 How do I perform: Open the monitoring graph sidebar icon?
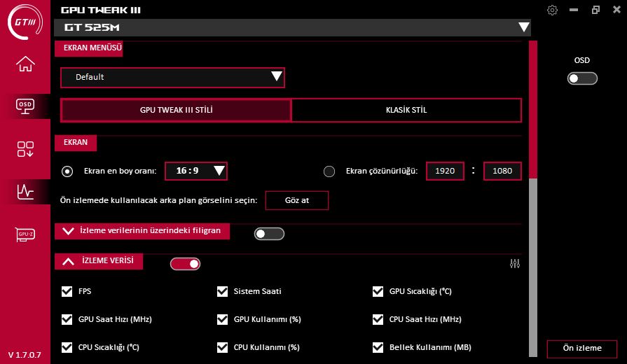(x=25, y=192)
